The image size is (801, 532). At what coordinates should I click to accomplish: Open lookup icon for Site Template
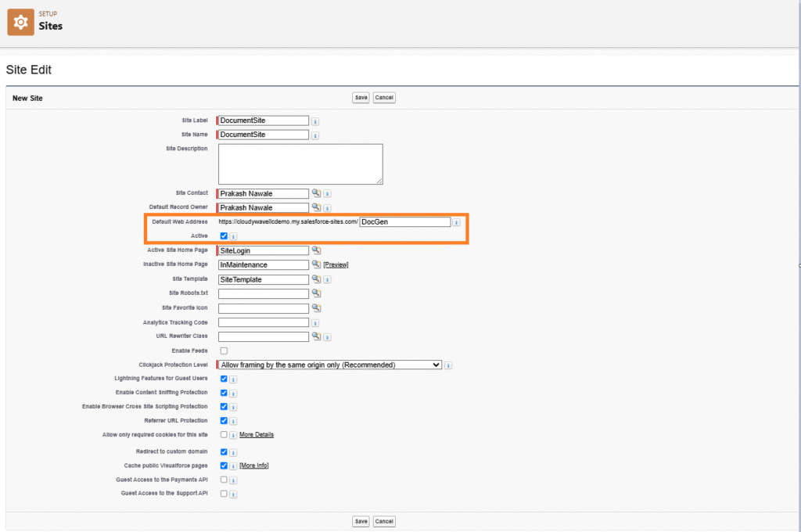pos(316,279)
